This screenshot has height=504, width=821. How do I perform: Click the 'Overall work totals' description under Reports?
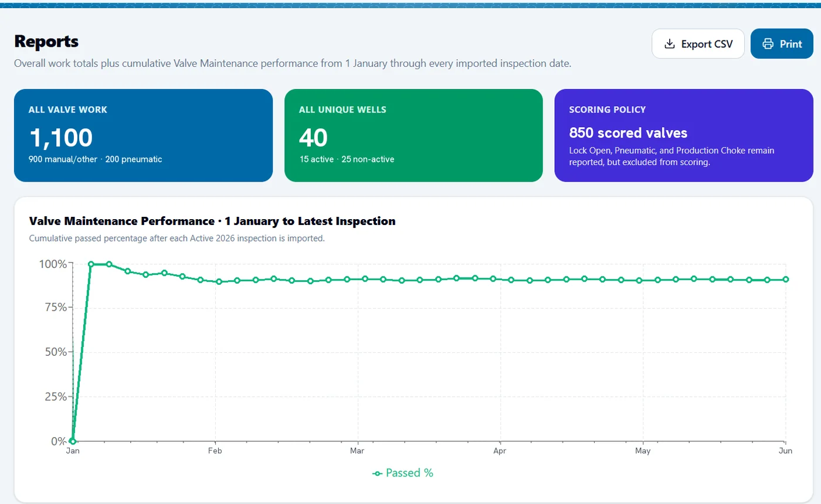click(x=293, y=63)
